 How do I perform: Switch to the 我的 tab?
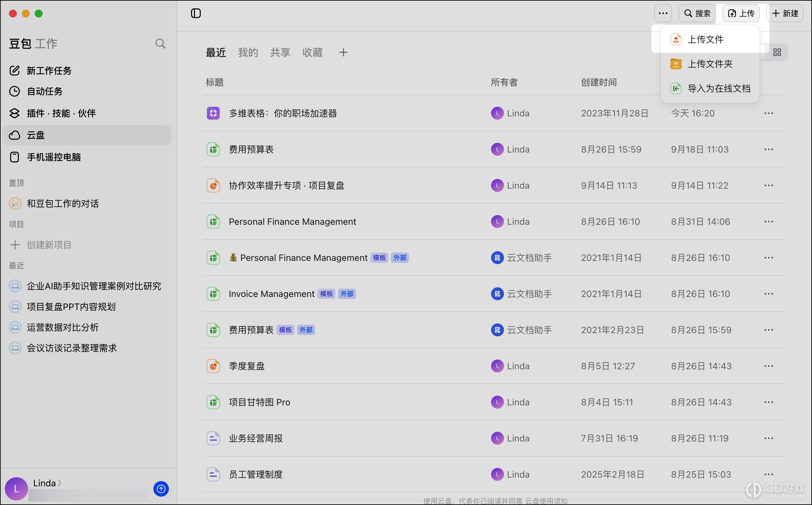[x=248, y=53]
